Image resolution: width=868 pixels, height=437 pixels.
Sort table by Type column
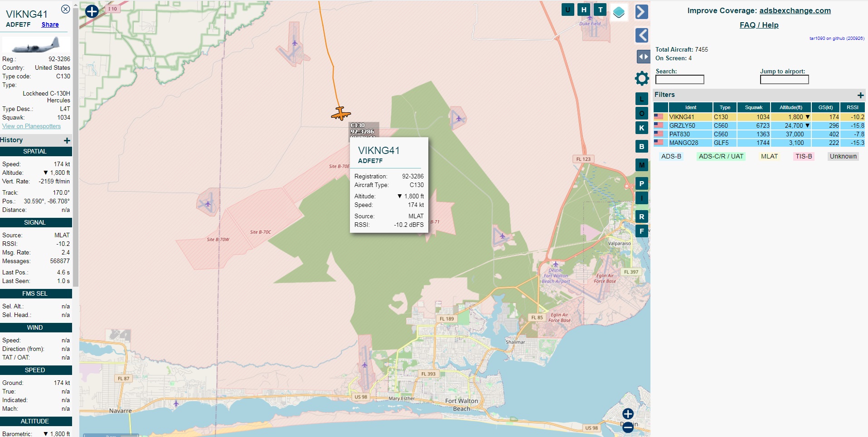coord(725,107)
